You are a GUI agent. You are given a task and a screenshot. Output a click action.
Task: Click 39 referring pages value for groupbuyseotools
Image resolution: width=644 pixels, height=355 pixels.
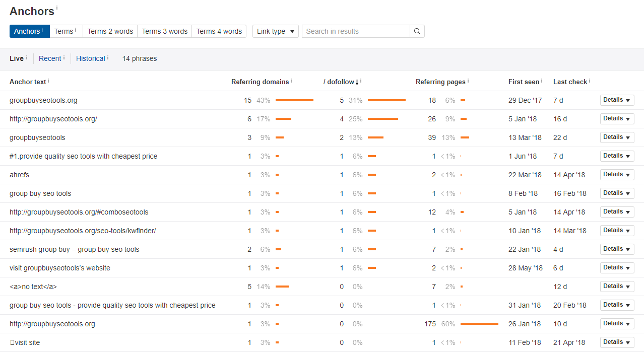432,137
